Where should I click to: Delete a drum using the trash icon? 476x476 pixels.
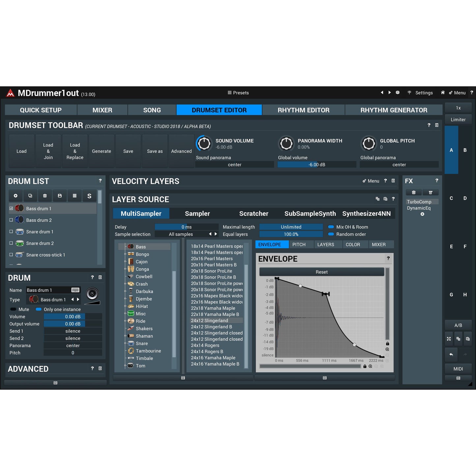[x=45, y=195]
